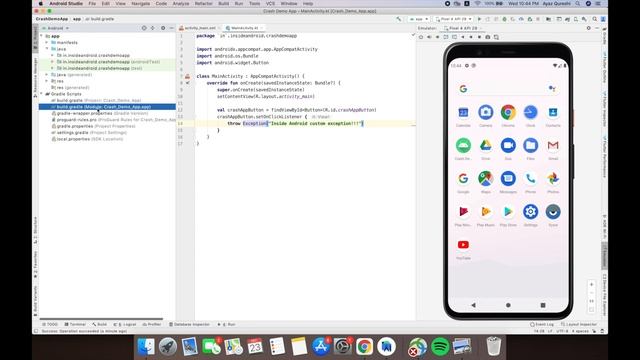
Task: Launch the Crash Demo app on emulator
Action: pyautogui.click(x=463, y=145)
